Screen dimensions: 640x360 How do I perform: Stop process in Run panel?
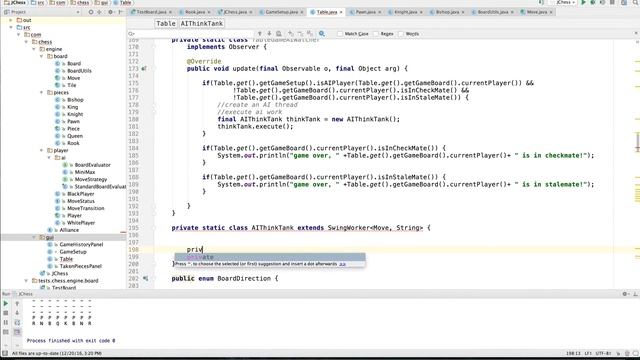click(6, 313)
